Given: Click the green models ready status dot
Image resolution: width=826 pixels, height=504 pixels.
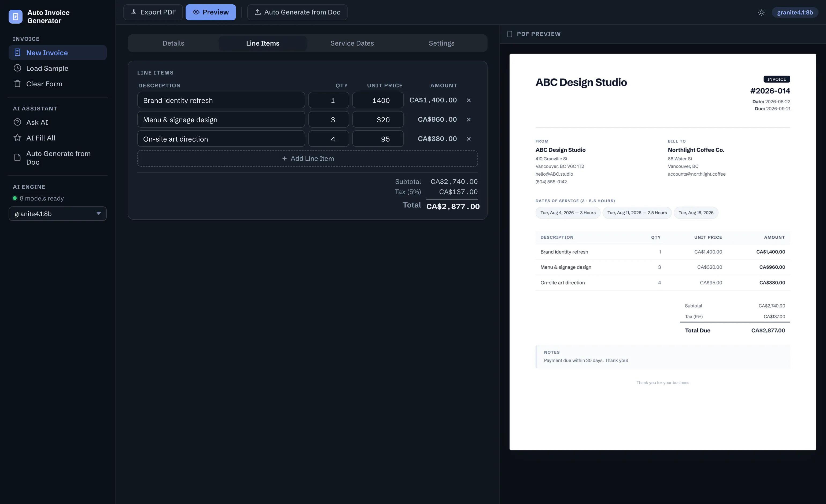Looking at the screenshot, I should coord(15,198).
